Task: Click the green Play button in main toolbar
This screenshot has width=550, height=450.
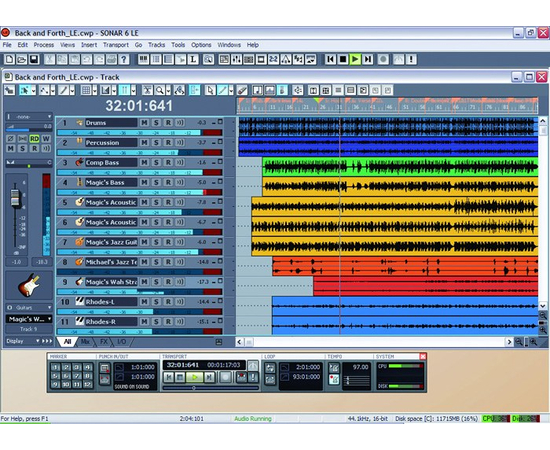Action: [355, 59]
